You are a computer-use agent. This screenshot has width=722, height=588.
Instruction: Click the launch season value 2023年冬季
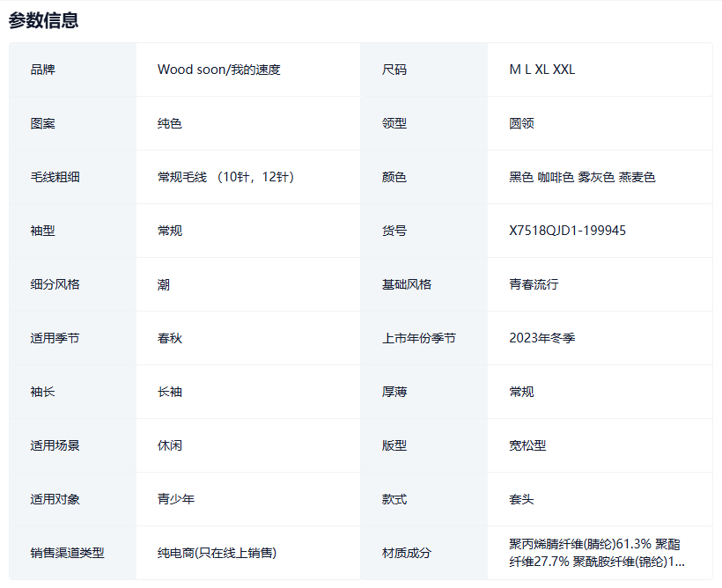click(541, 338)
